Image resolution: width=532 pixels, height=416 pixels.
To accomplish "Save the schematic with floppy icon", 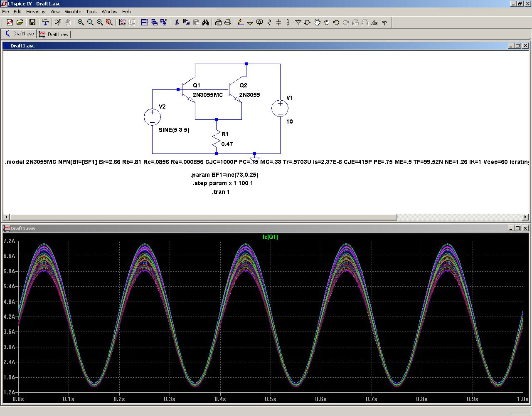I will point(32,22).
